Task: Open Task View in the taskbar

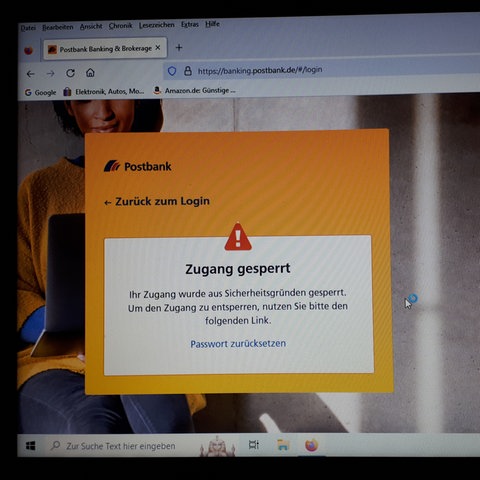Action: (x=254, y=445)
